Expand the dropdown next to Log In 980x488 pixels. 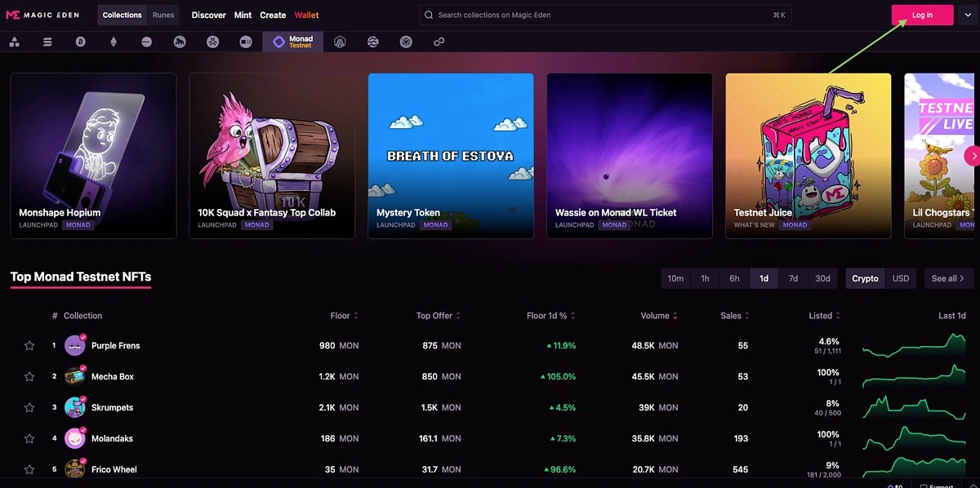(968, 15)
